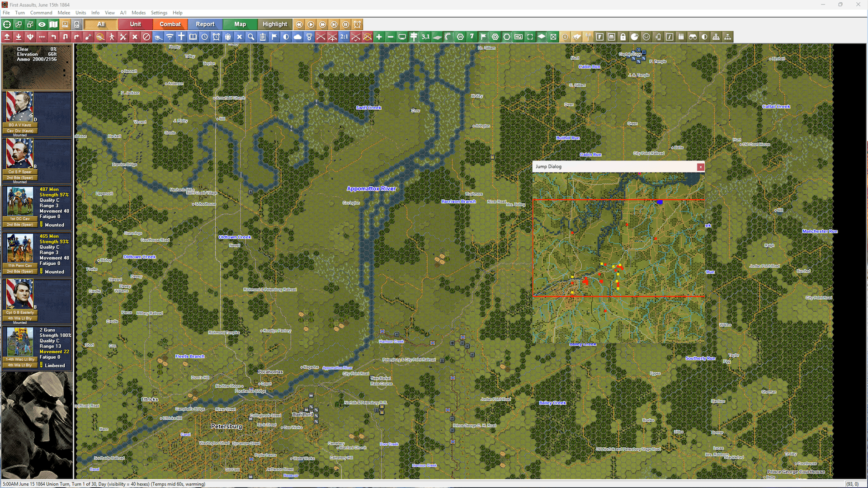Image resolution: width=868 pixels, height=488 pixels.
Task: Click the alarm clock icon in playback bar
Action: (x=357, y=24)
